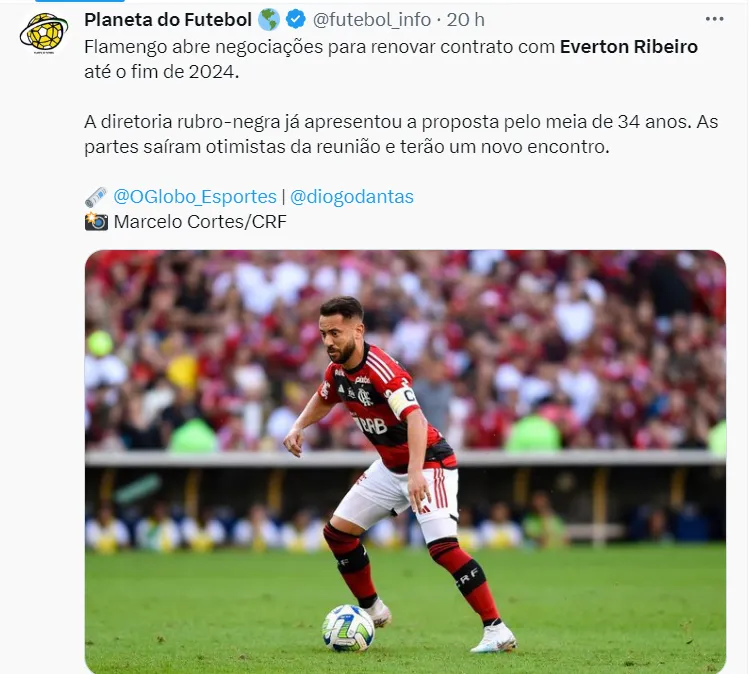Click the sentence starting with Flamengo abre negociações
749x674 pixels.
[391, 59]
